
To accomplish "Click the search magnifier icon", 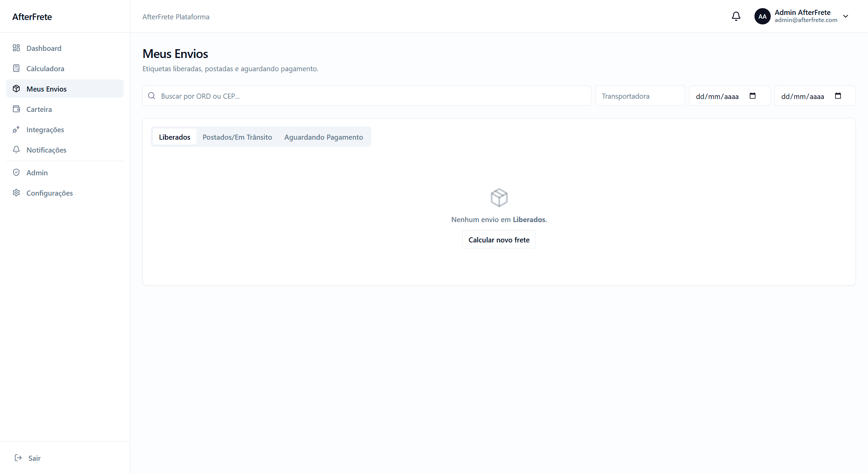I will (x=152, y=96).
